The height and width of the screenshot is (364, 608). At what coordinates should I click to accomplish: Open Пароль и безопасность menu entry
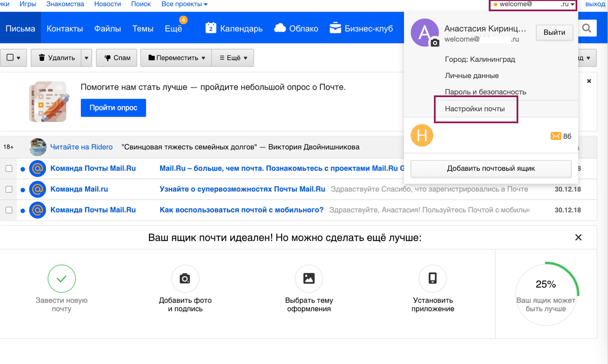485,92
